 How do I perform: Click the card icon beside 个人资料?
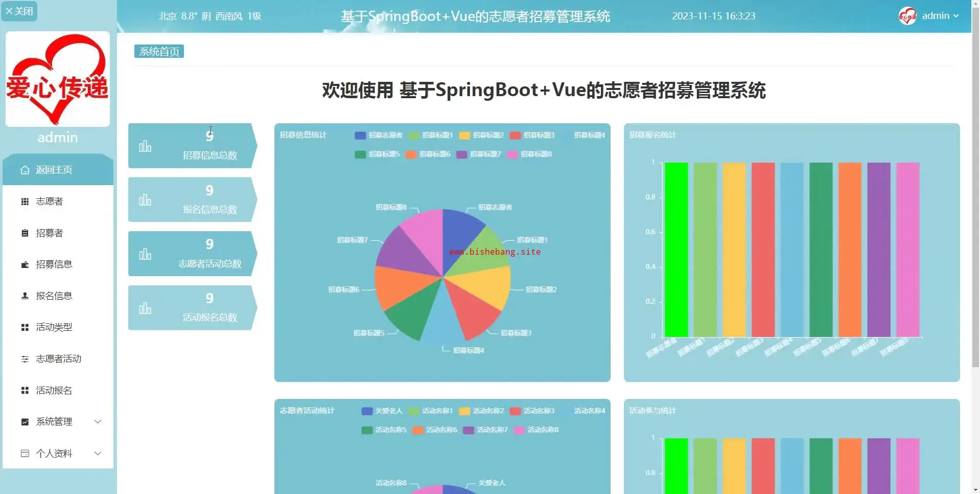click(x=25, y=454)
